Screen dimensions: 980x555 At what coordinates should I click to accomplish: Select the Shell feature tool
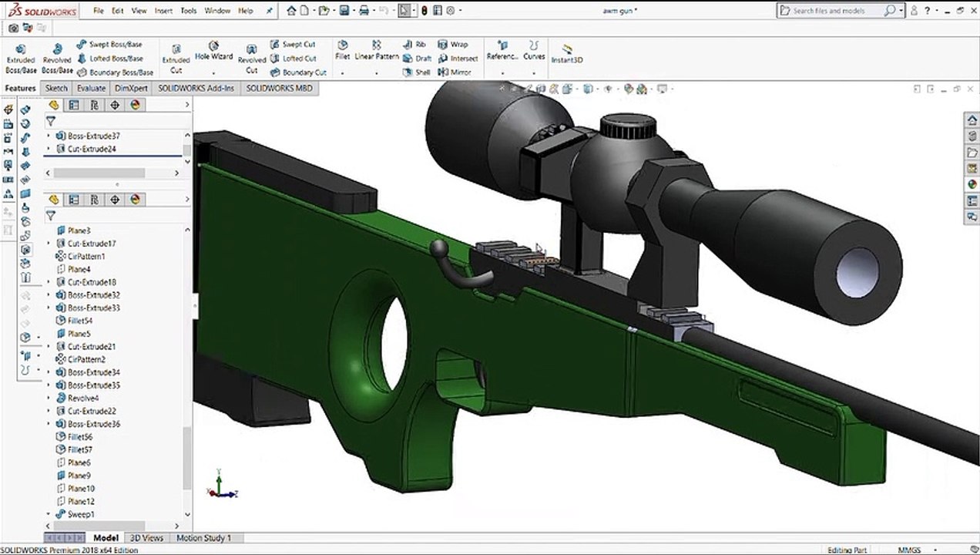pos(417,72)
